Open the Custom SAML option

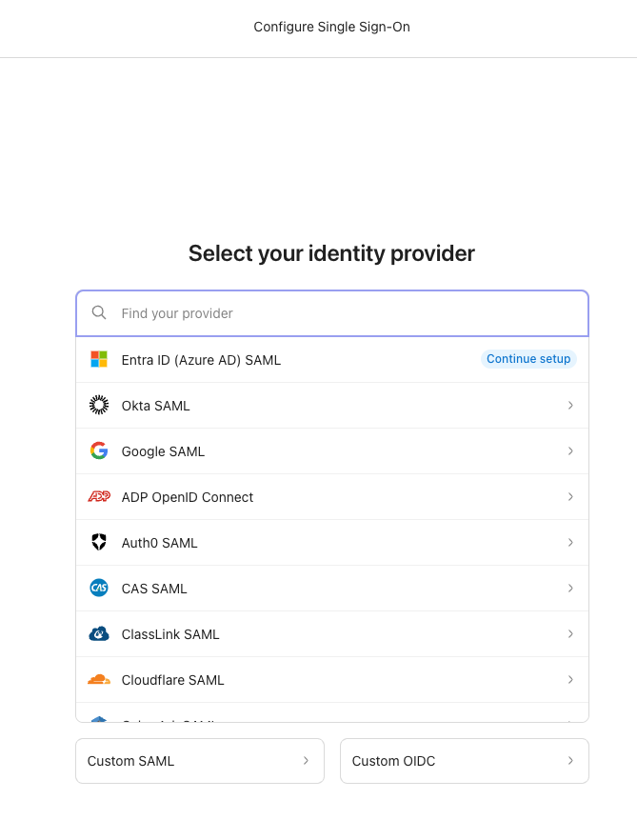(x=199, y=761)
